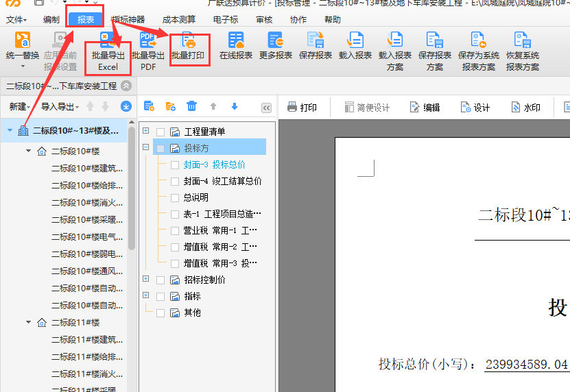Click the 载入报表 icon
This screenshot has height=392, width=570.
click(355, 40)
